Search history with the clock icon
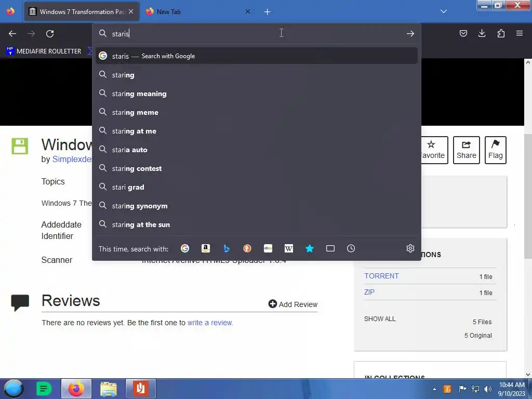 (x=351, y=248)
